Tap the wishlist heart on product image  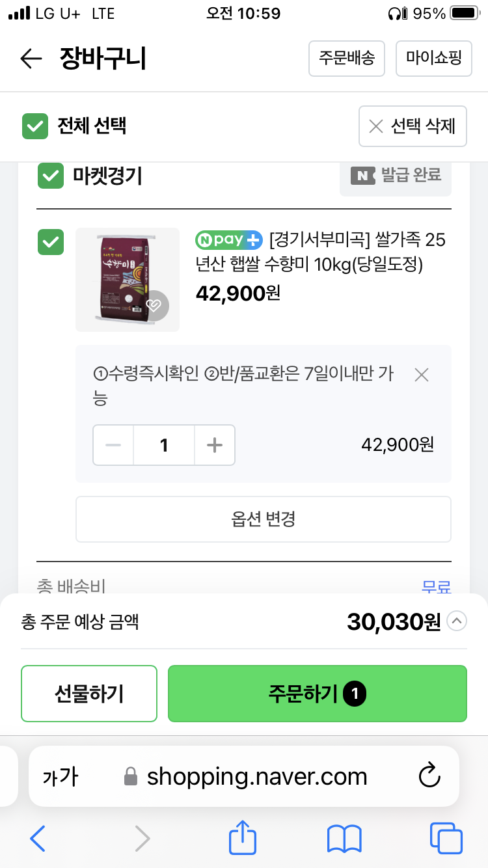tap(154, 306)
